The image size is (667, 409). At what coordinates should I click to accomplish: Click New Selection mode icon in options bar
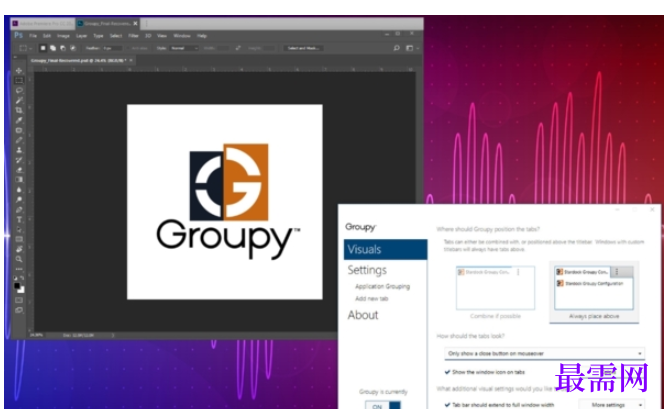43,48
